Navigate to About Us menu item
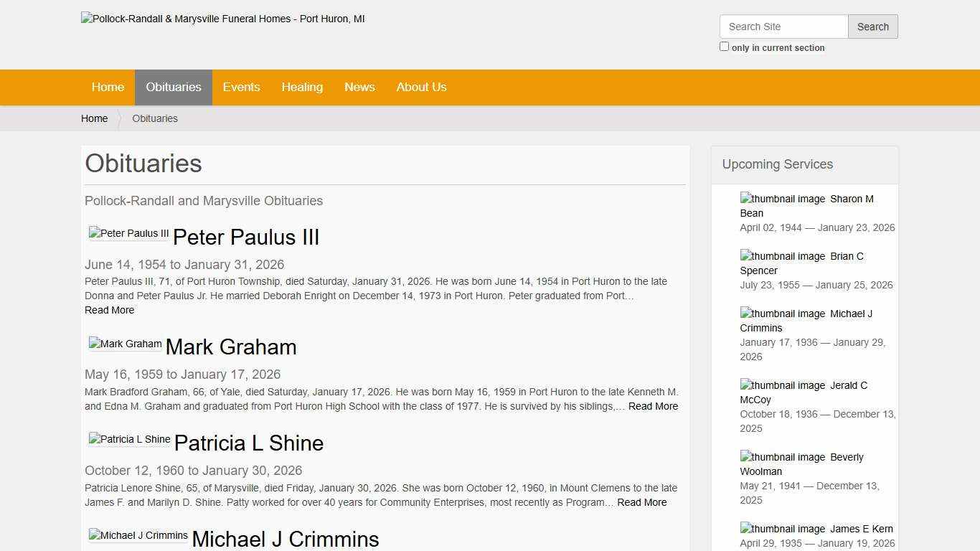The width and height of the screenshot is (980, 551). (x=421, y=88)
